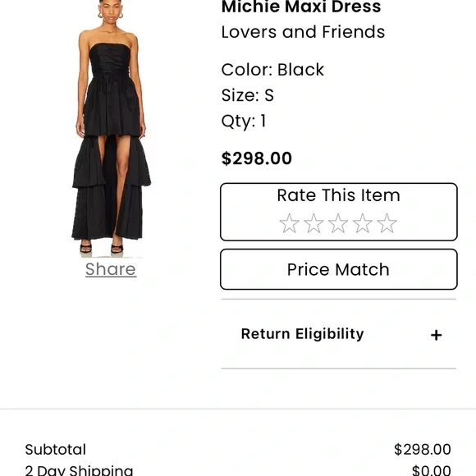
Task: Choose the fourth rating star
Action: click(363, 223)
